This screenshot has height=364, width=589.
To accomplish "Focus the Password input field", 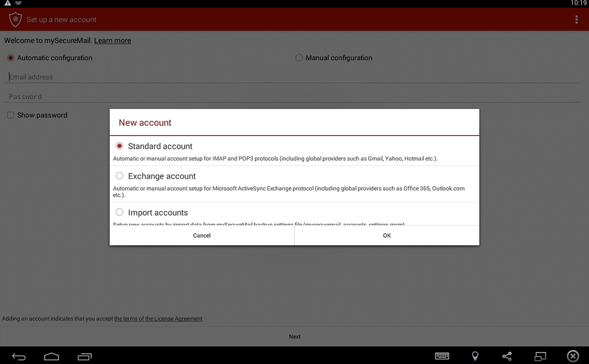I will 293,97.
